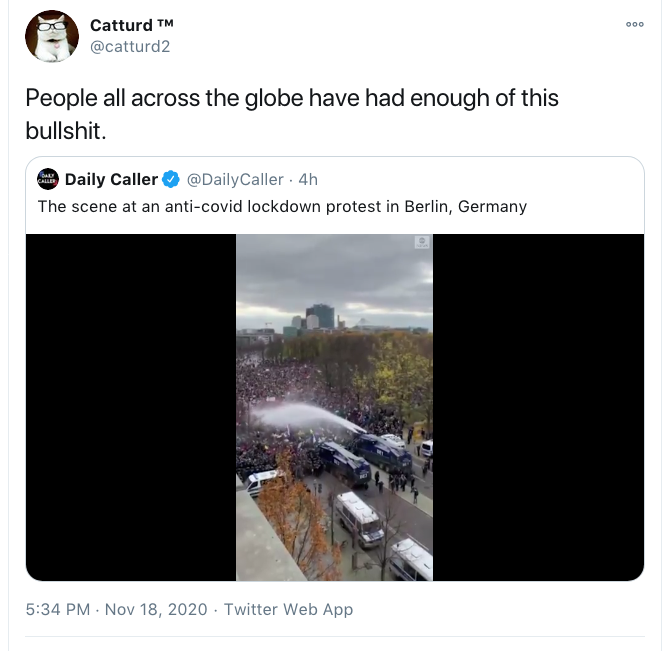Click the left black bar of the video
The image size is (670, 651).
tap(130, 407)
